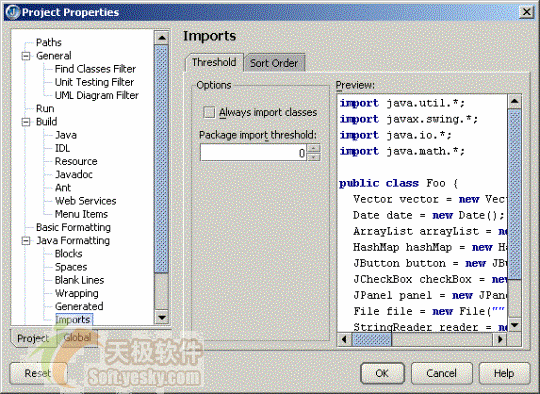This screenshot has width=540, height=394.
Task: Click the 'import javax.swing.*;' preview line
Action: (x=409, y=120)
